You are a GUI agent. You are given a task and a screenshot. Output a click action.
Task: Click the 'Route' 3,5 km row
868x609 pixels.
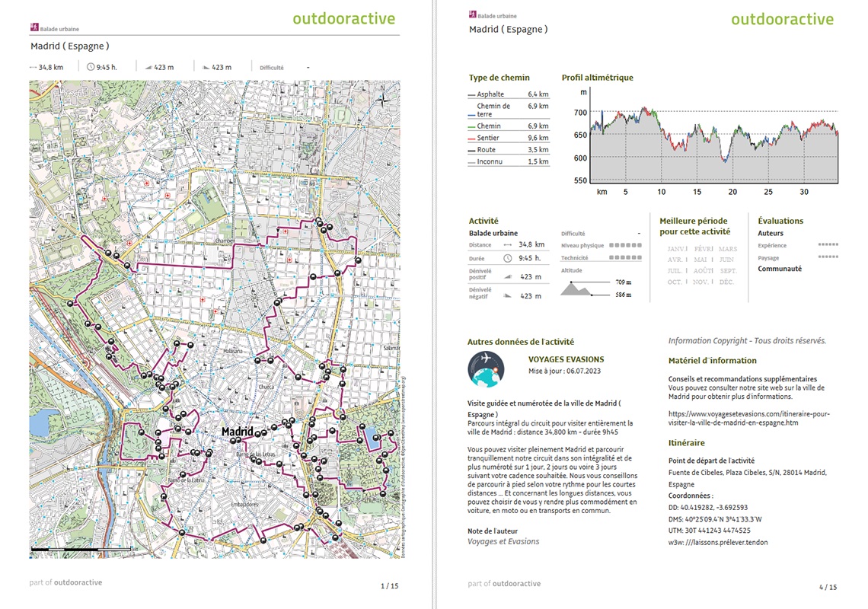(509, 149)
